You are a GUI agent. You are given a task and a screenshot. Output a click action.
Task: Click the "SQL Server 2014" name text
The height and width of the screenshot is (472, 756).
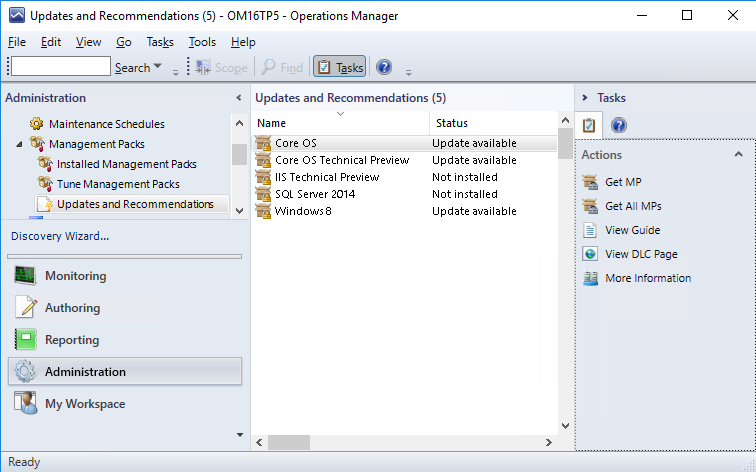coord(315,194)
